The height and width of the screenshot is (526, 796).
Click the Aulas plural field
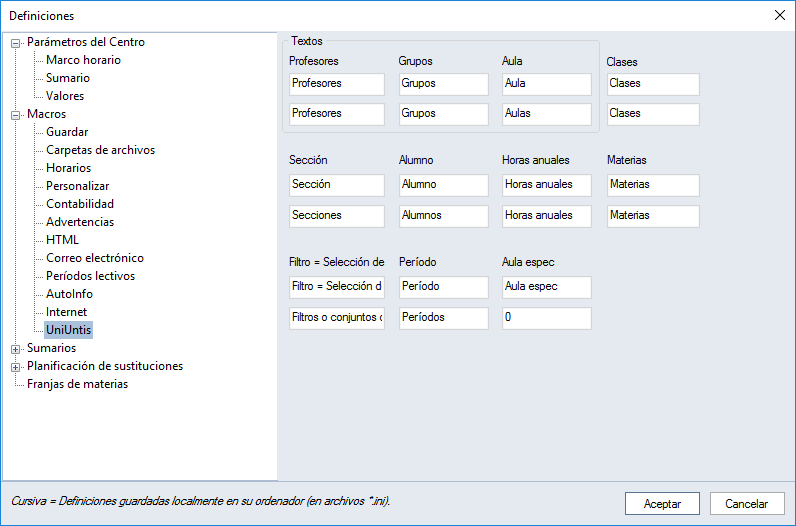(x=547, y=114)
